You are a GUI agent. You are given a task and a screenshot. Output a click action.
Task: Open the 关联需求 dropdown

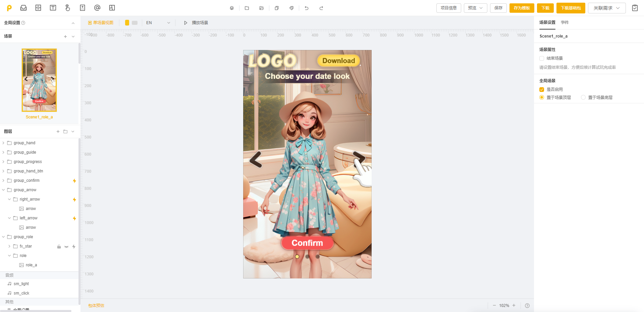606,8
